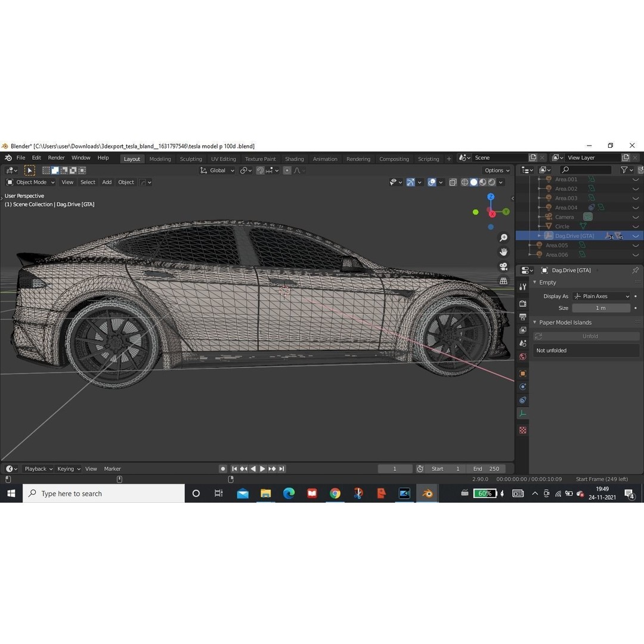Open the Global transform orientation dropdown
Screen dimensions: 644x644
click(x=217, y=171)
